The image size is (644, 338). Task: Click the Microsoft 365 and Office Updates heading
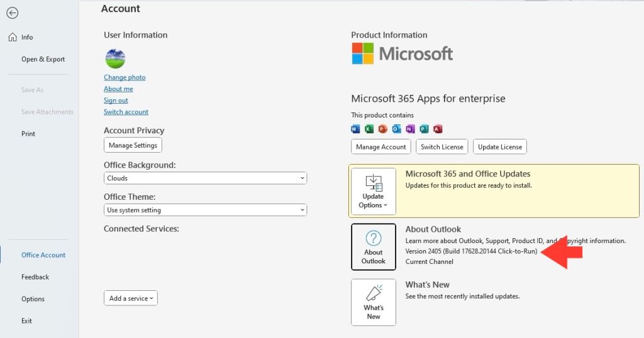468,173
